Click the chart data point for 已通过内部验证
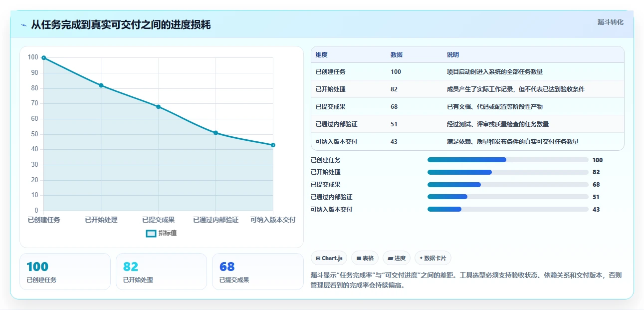 click(216, 133)
